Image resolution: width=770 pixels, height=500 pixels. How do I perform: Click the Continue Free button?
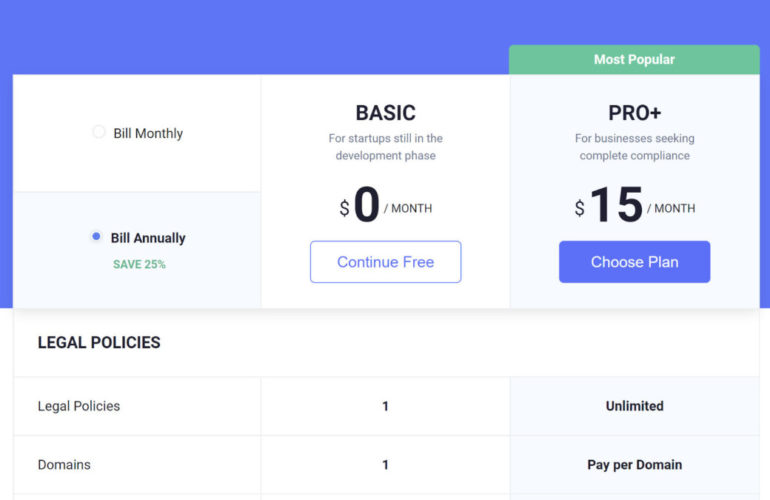pyautogui.click(x=385, y=262)
